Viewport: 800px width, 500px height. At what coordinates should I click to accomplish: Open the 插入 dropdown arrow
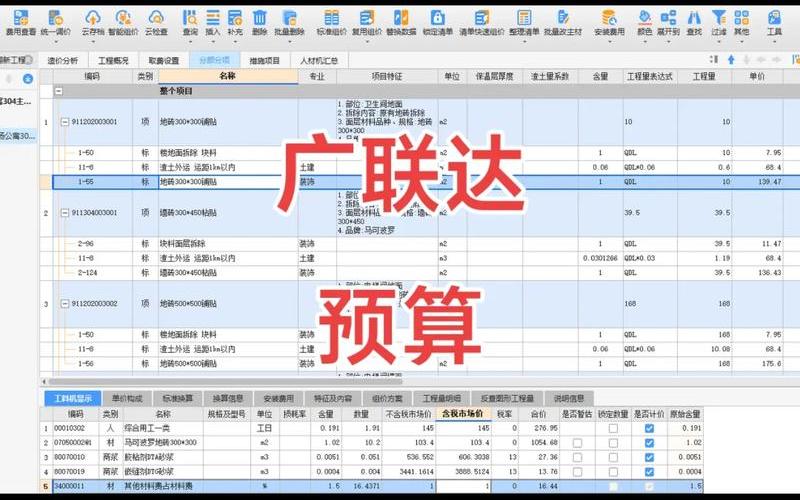point(213,41)
